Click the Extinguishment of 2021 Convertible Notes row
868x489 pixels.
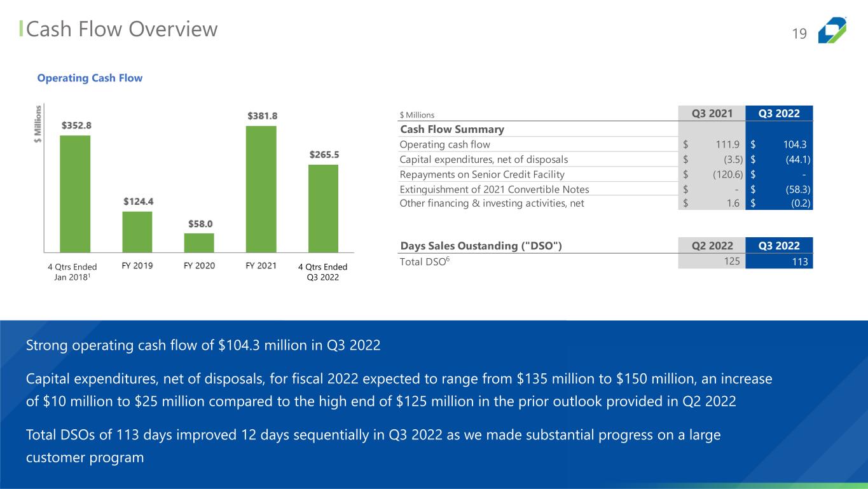[x=494, y=189]
